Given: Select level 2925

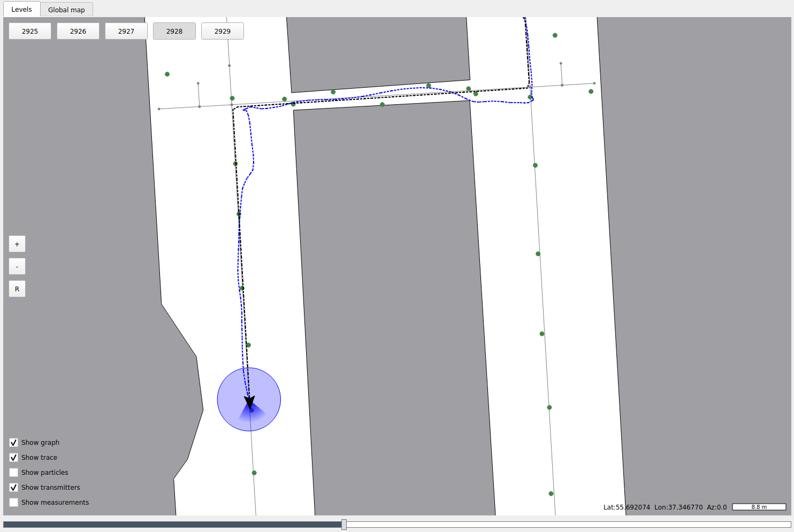Looking at the screenshot, I should [30, 31].
